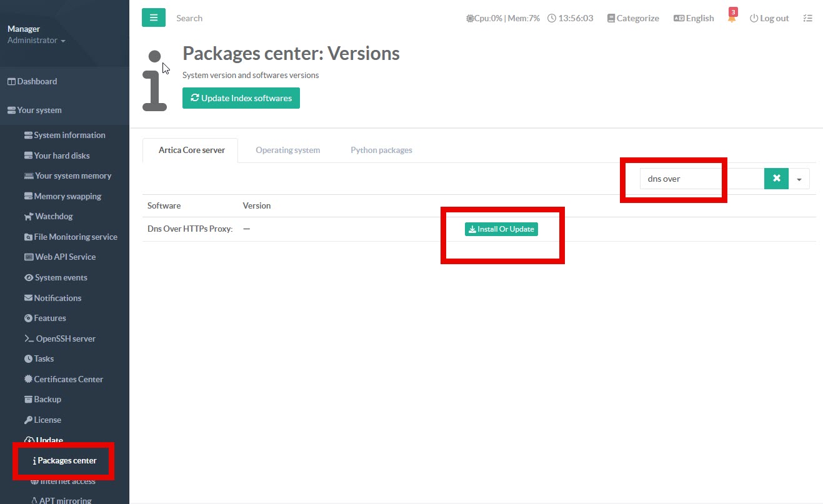Click Update Index softwares button
The height and width of the screenshot is (504, 823).
click(x=241, y=98)
